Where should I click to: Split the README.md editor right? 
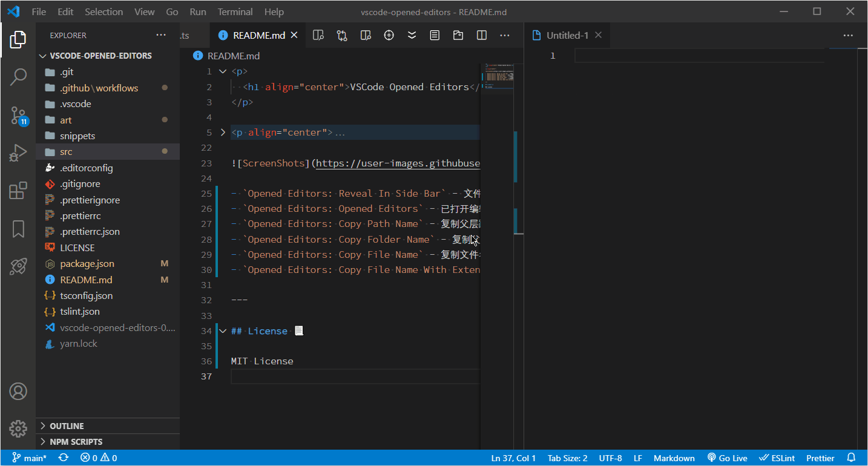[x=482, y=36]
